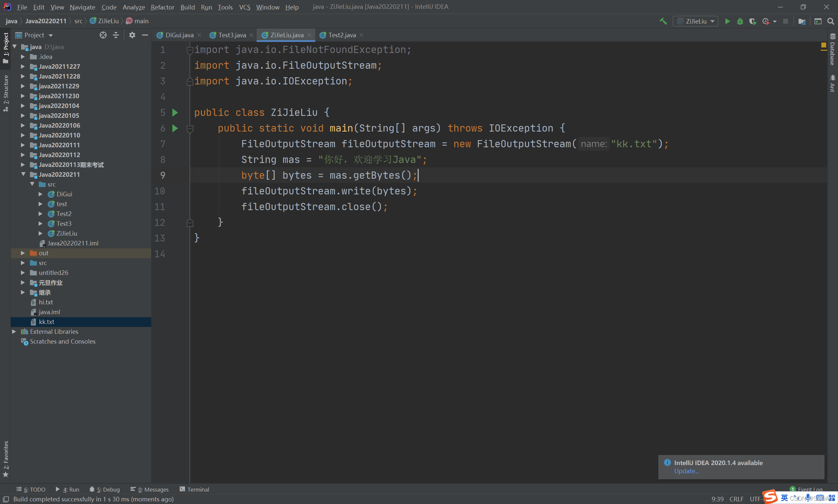Close the ZiJieLiu.java tab
The height and width of the screenshot is (504, 838).
click(309, 35)
